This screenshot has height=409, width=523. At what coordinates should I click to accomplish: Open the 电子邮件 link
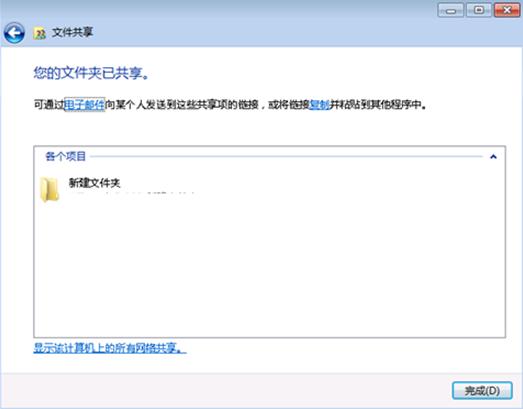click(x=85, y=105)
